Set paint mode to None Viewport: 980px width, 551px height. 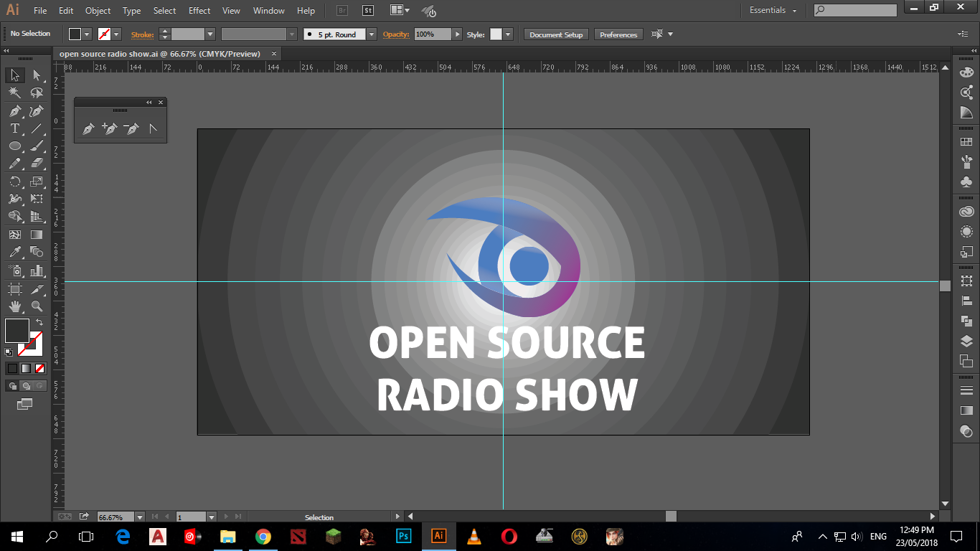click(x=40, y=368)
